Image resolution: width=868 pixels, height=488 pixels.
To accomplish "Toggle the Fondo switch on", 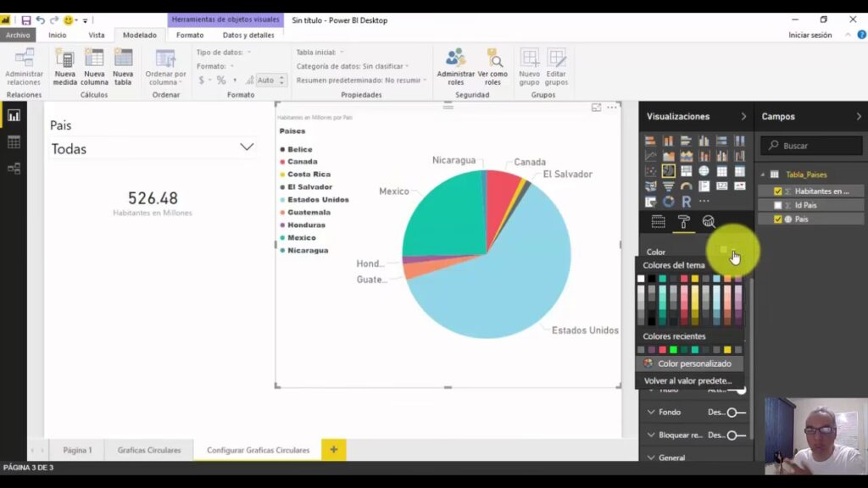I will pyautogui.click(x=736, y=413).
